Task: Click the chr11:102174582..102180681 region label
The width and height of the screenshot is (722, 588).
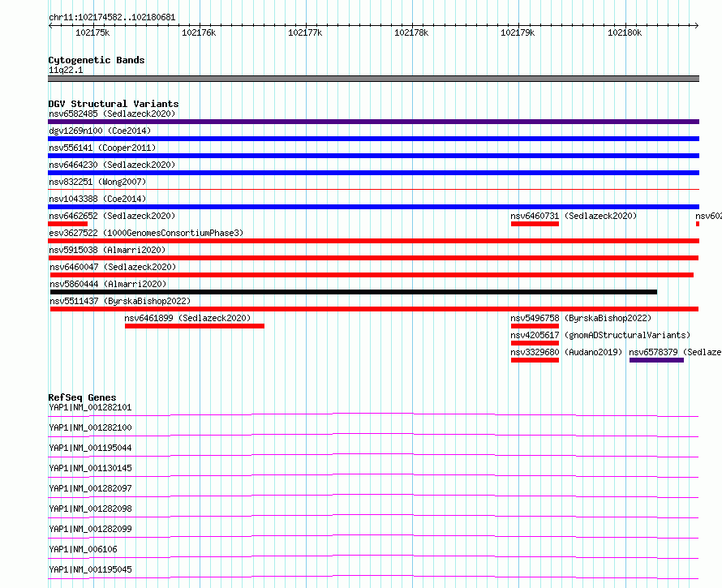Action: (112, 18)
